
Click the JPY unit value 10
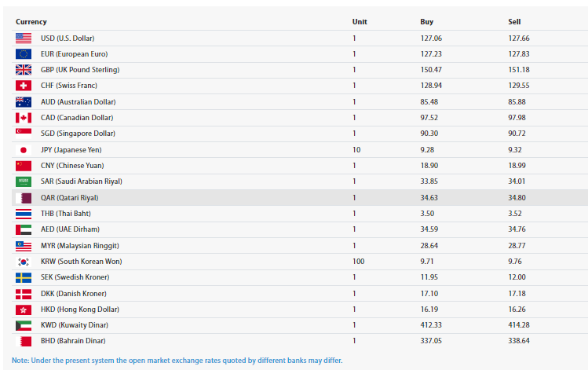click(356, 150)
